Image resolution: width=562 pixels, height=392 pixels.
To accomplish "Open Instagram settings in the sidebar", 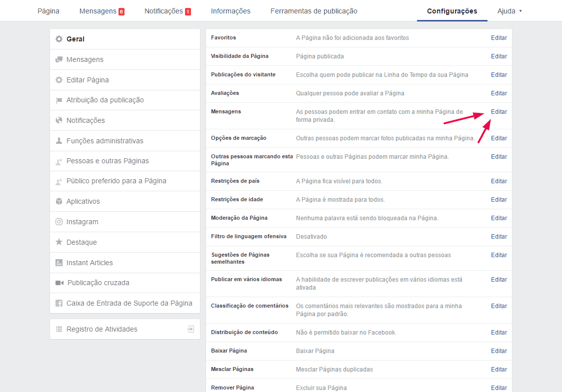I will (124, 222).
